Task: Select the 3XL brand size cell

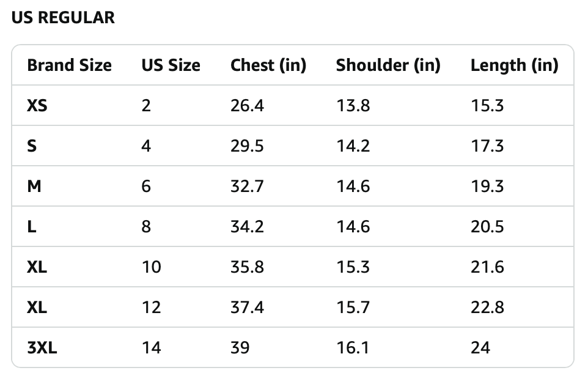Action: point(42,348)
